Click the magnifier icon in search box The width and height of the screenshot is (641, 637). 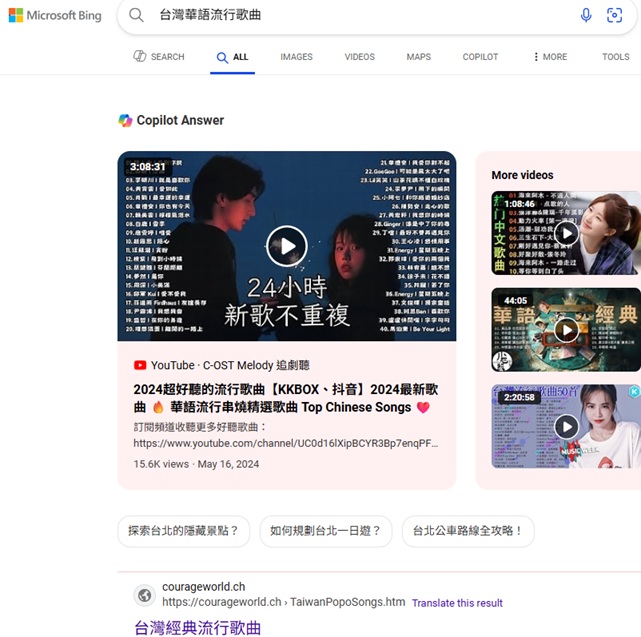coord(137,16)
